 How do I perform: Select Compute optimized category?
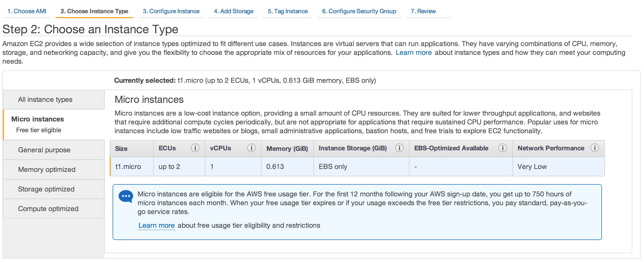click(54, 209)
